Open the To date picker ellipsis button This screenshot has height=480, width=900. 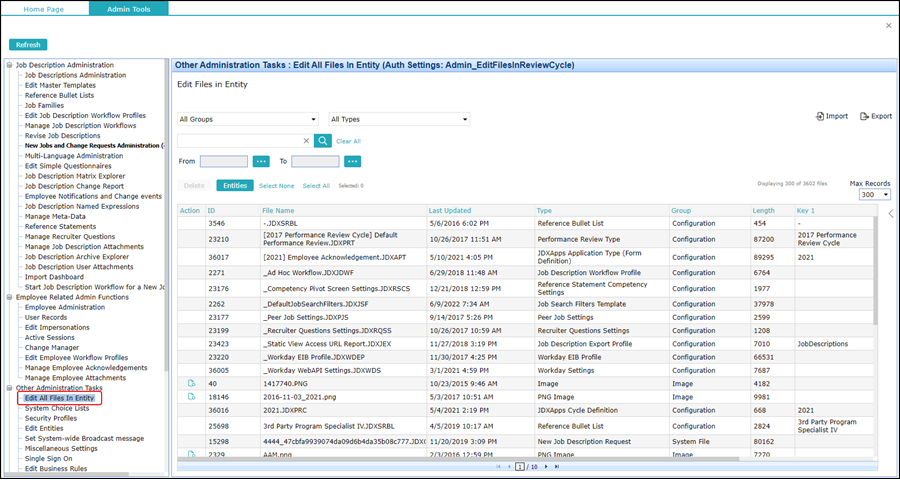point(352,161)
